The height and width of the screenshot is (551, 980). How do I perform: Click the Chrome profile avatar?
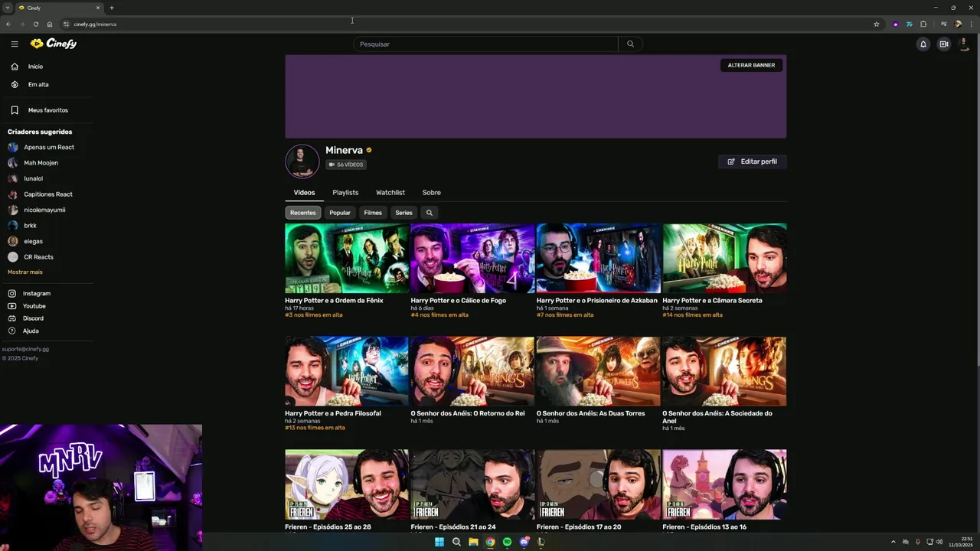pyautogui.click(x=958, y=24)
